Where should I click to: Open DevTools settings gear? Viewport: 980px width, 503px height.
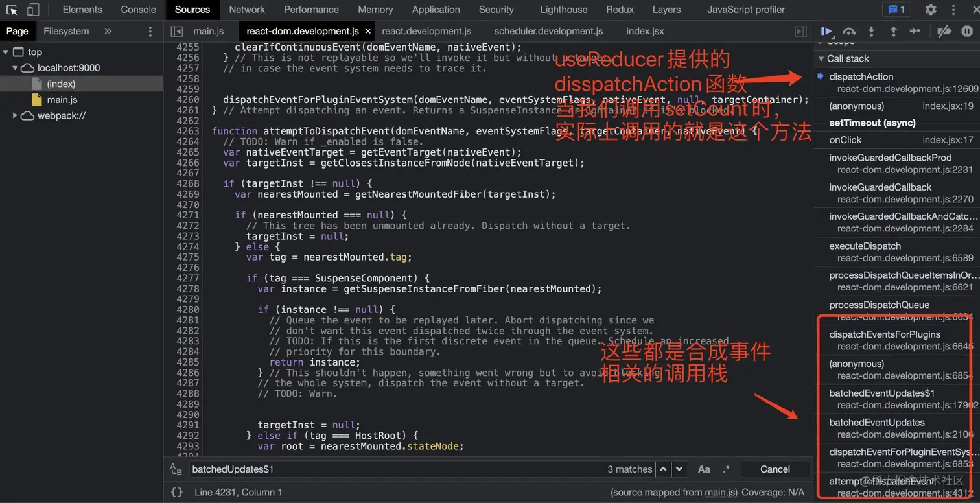tap(931, 10)
